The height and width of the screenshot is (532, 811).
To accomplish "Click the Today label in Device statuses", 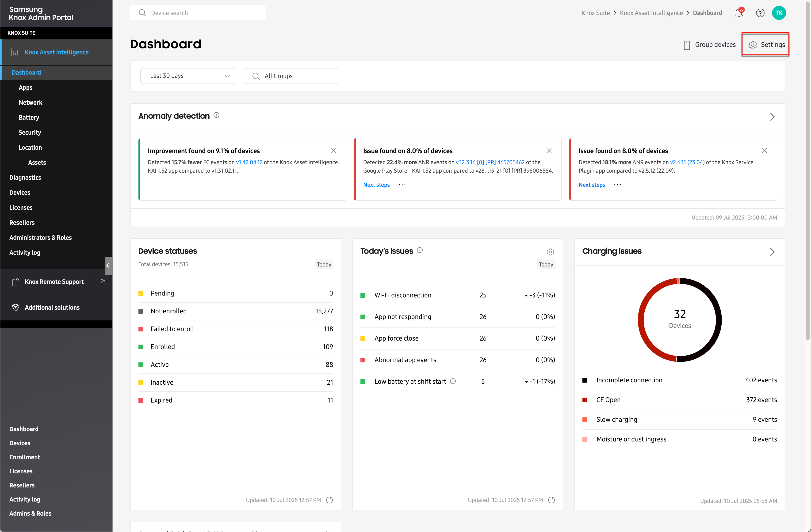I will [324, 264].
